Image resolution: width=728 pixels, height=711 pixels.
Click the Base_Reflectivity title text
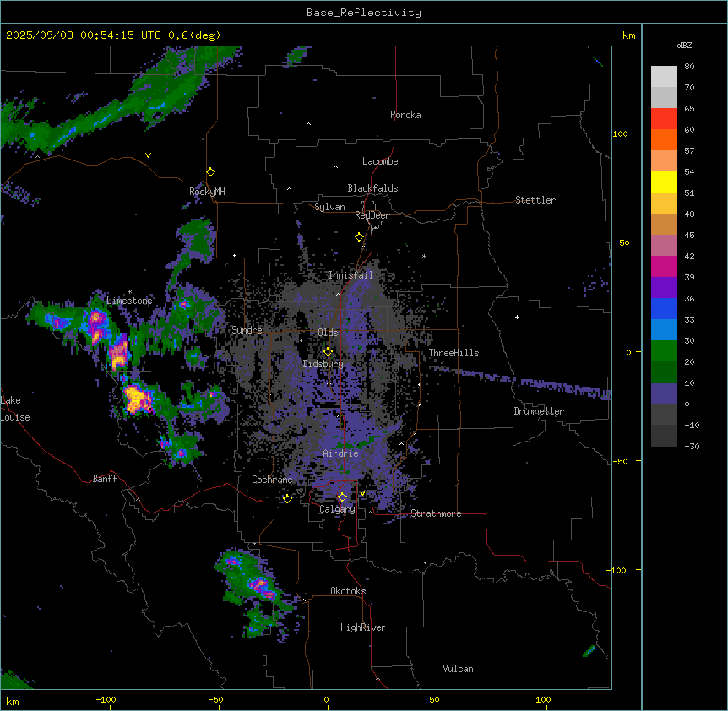click(364, 13)
